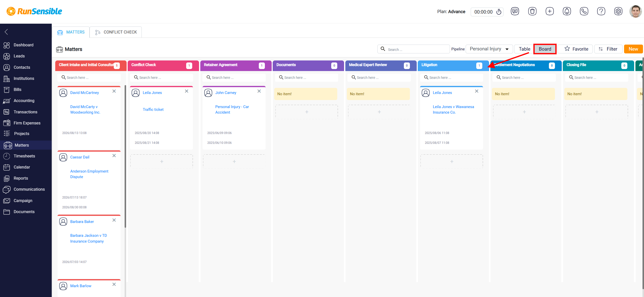Click the orange New button

[x=633, y=49]
